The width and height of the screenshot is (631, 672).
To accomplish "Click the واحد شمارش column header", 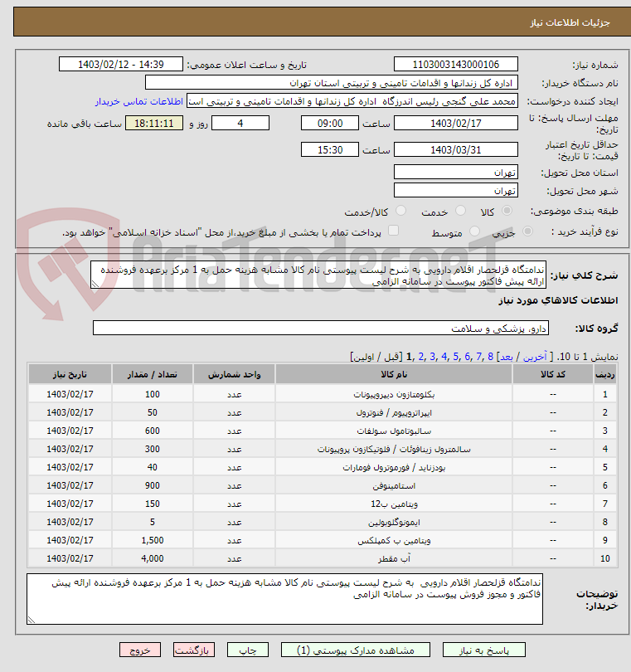I will (x=235, y=374).
